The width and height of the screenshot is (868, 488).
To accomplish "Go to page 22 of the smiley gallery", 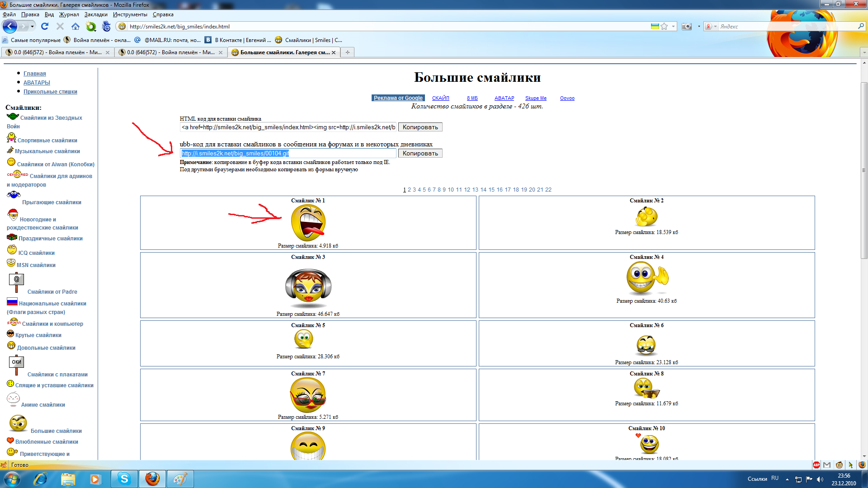I will [x=548, y=190].
